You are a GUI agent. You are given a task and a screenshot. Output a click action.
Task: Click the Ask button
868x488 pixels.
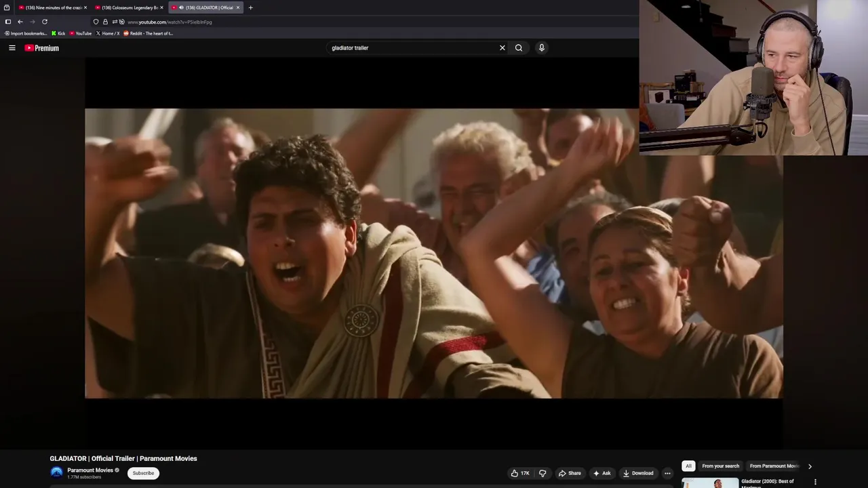pos(601,473)
